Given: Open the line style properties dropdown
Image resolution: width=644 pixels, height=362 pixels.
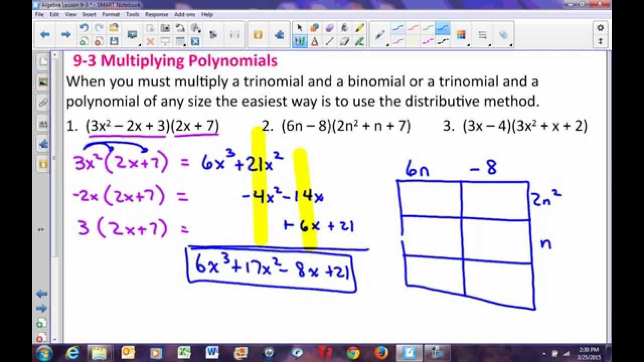Looking at the screenshot, I should [x=482, y=35].
